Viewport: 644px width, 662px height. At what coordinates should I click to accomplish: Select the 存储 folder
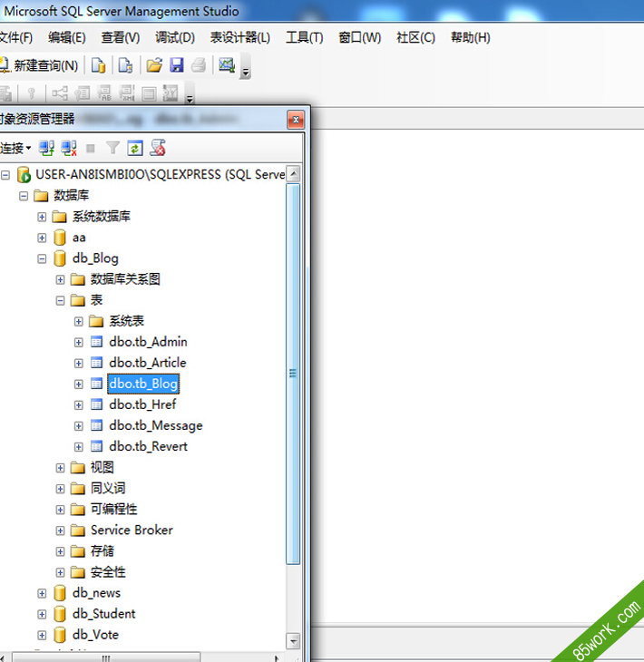coord(102,551)
